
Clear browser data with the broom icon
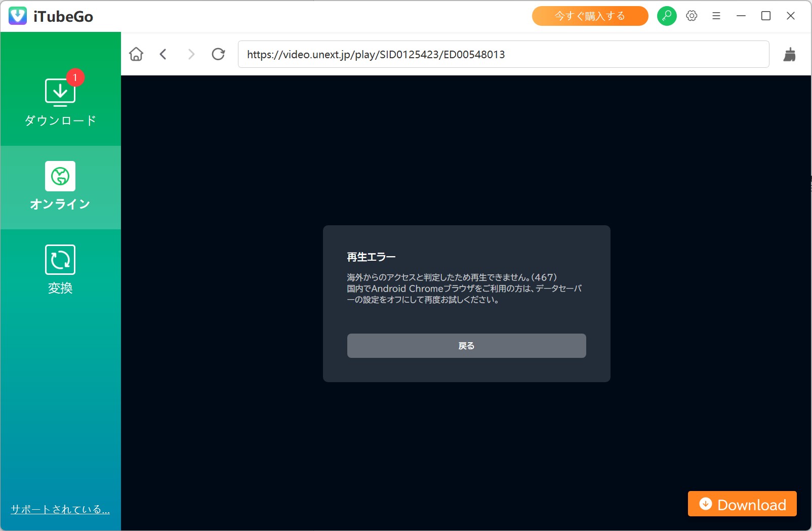point(790,54)
